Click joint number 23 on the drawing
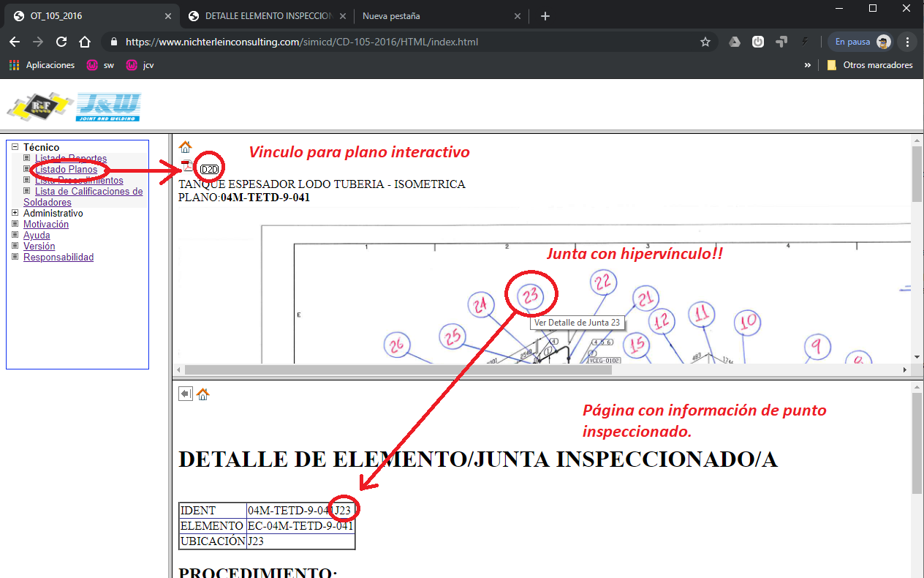The image size is (924, 578). (x=531, y=296)
